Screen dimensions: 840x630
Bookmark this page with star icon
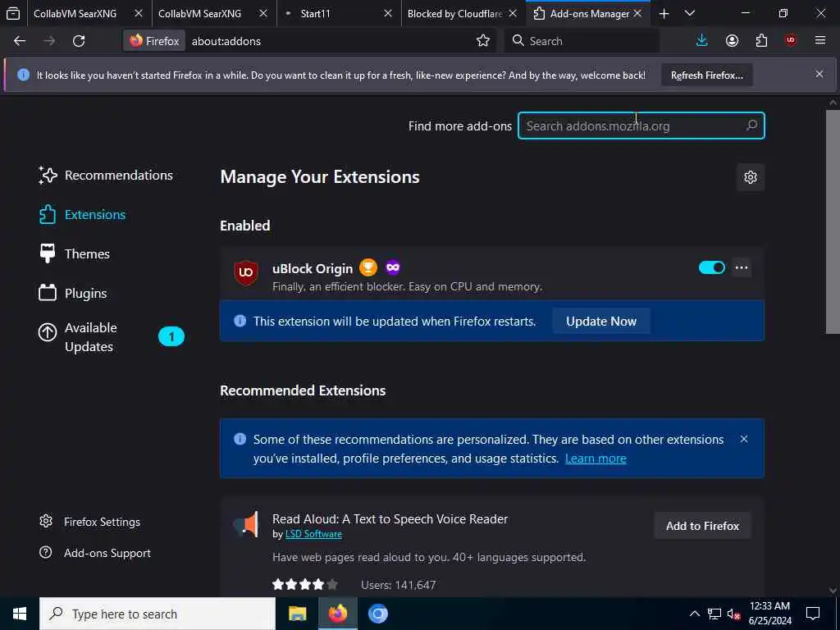click(x=482, y=41)
